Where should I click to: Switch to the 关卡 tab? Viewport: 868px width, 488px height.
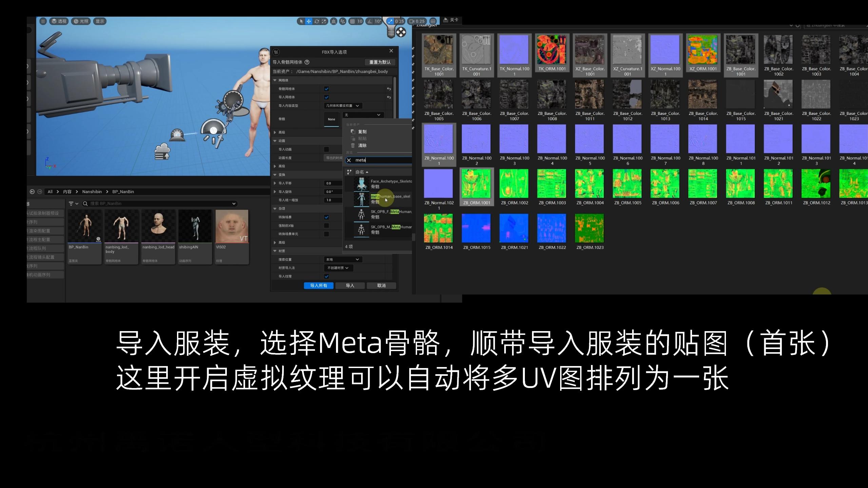(451, 20)
